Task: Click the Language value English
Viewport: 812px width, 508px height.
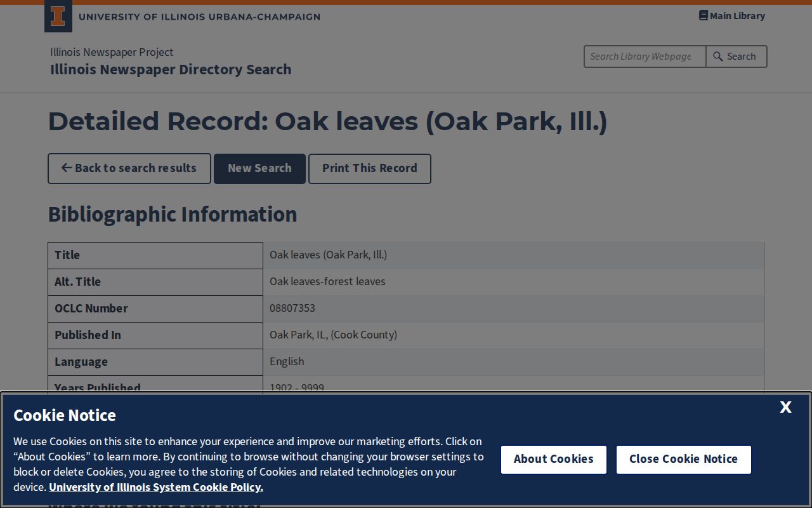Action: pos(287,362)
